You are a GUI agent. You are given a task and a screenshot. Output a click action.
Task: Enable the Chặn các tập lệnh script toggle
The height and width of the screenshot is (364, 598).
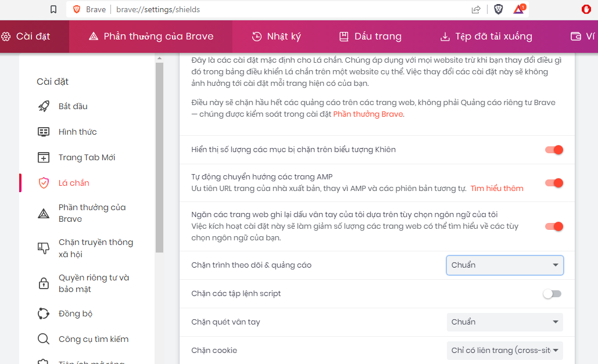[x=552, y=294]
